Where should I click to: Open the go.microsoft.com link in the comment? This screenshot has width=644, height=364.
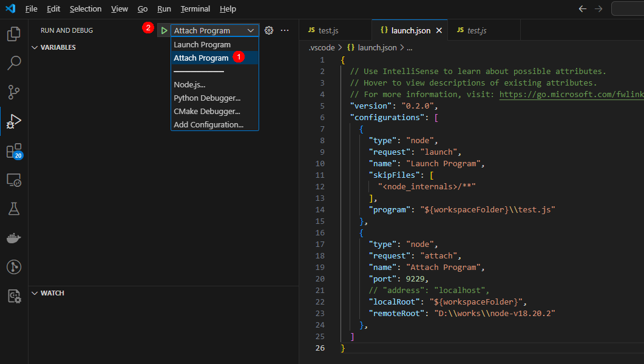pyautogui.click(x=571, y=95)
